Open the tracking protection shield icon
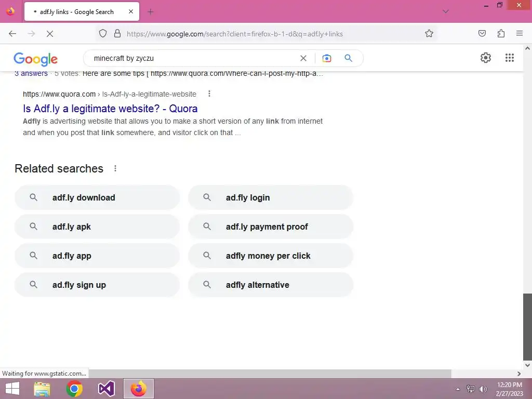This screenshot has height=399, width=532. click(103, 33)
